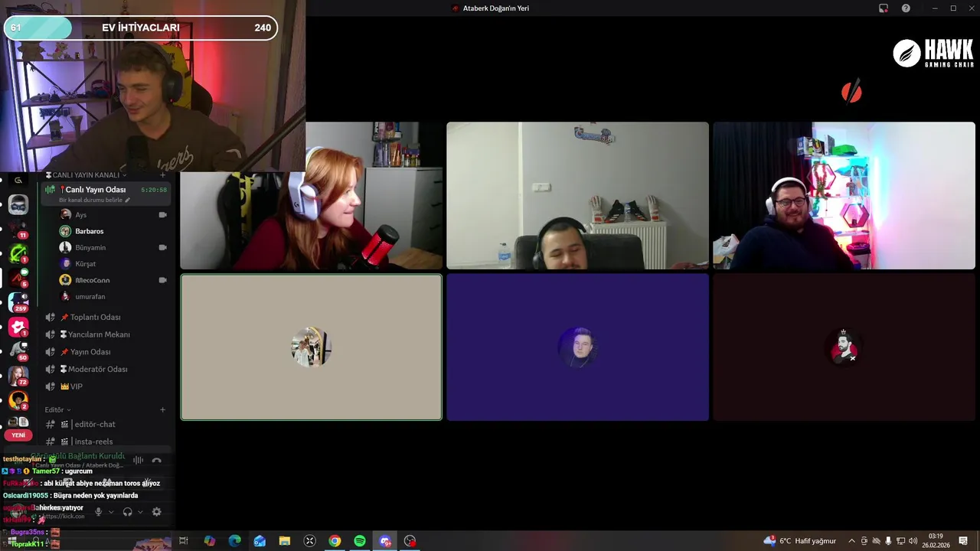The width and height of the screenshot is (980, 551).
Task: Click the disconnect call phone icon
Action: (156, 461)
